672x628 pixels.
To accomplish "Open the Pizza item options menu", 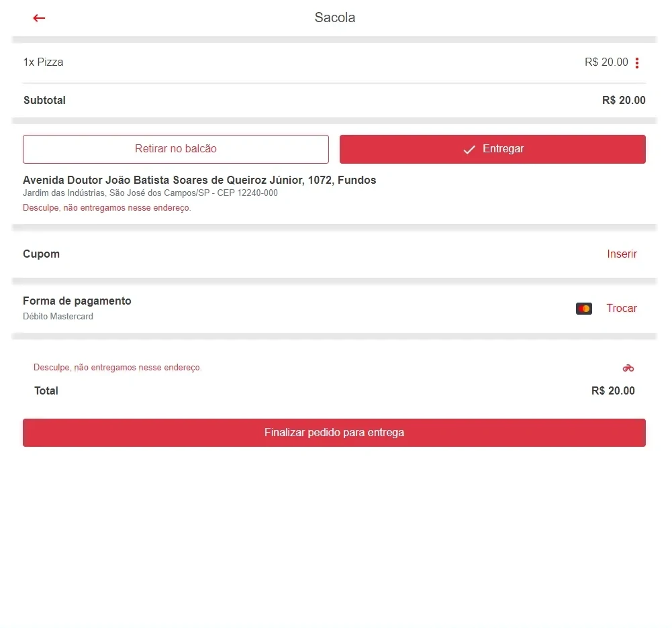I will [637, 63].
